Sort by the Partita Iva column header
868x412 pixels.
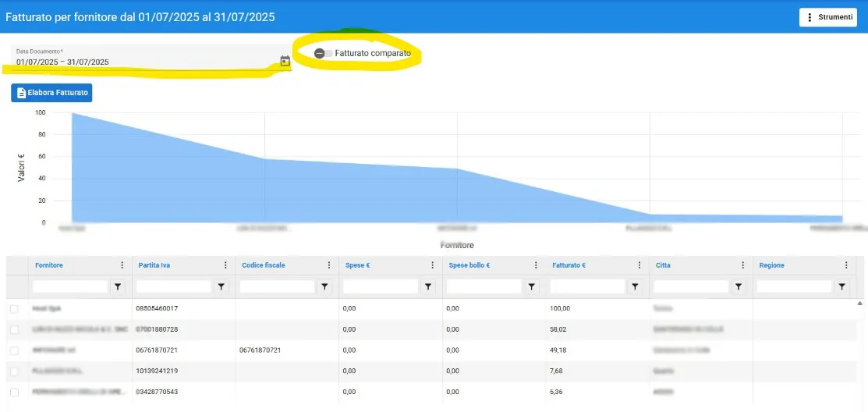coord(154,265)
